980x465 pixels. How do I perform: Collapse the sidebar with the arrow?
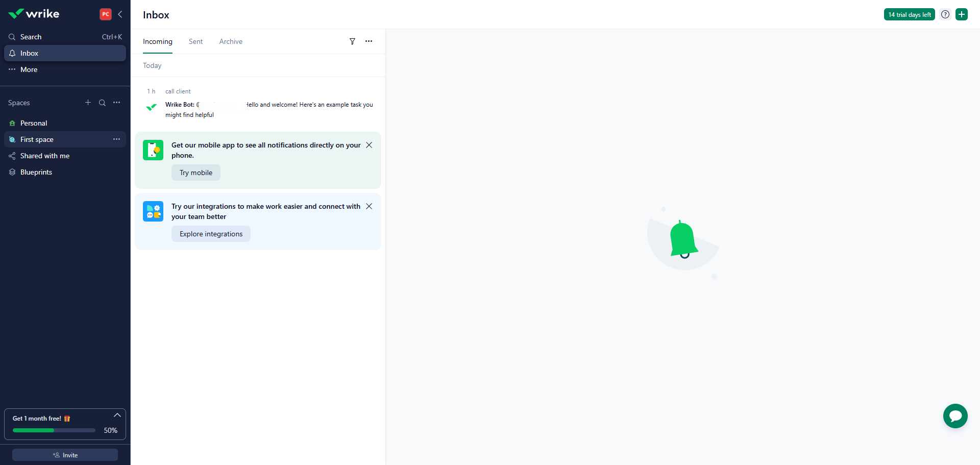(120, 14)
